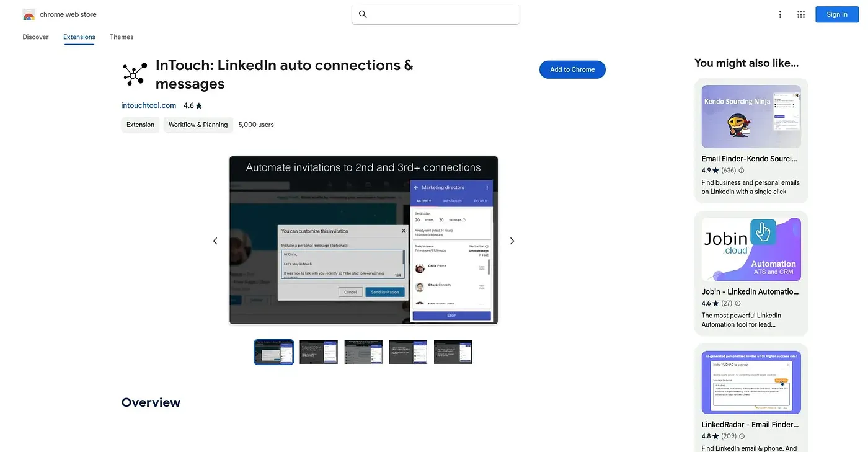Screen dimensions: 868x452
Task: Click the star beside 4.6 rating
Action: [x=199, y=106]
